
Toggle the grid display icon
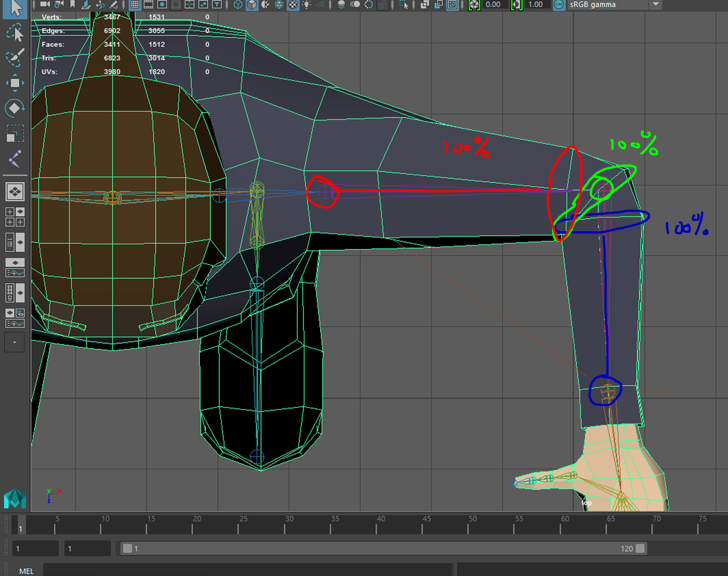coord(134,5)
